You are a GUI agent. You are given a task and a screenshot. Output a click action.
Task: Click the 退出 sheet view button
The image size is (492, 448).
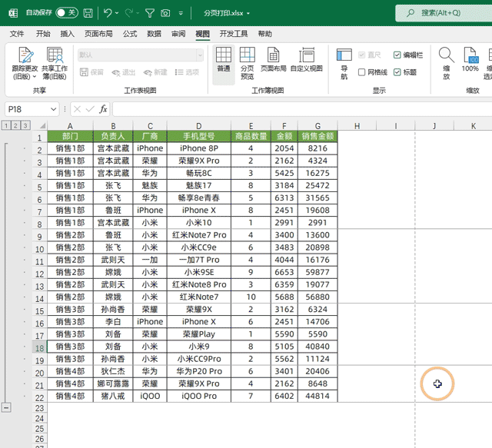pos(123,72)
